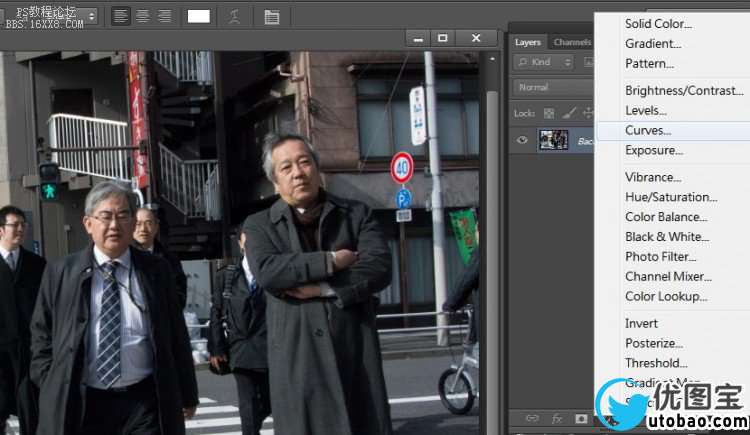The image size is (750, 435).
Task: Choose Gradient... adjustment menu entry
Action: (653, 44)
